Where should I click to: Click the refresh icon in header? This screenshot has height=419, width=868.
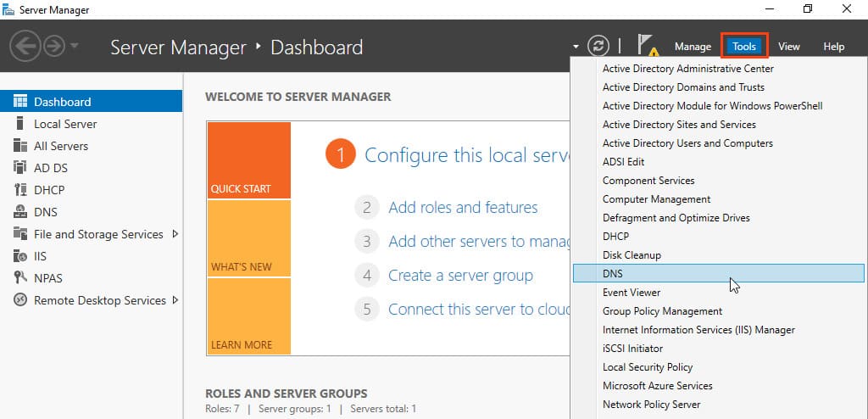598,46
